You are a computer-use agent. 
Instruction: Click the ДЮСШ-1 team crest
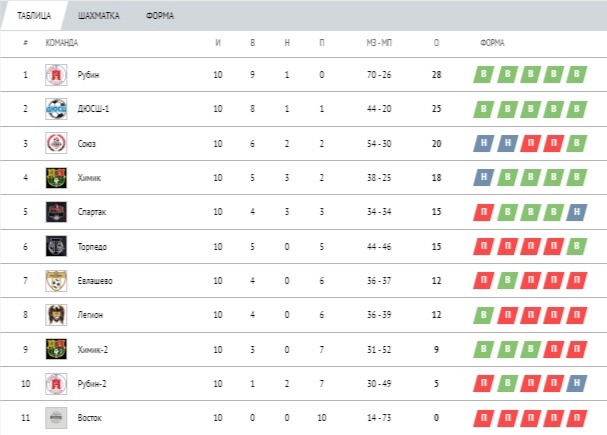(x=56, y=109)
